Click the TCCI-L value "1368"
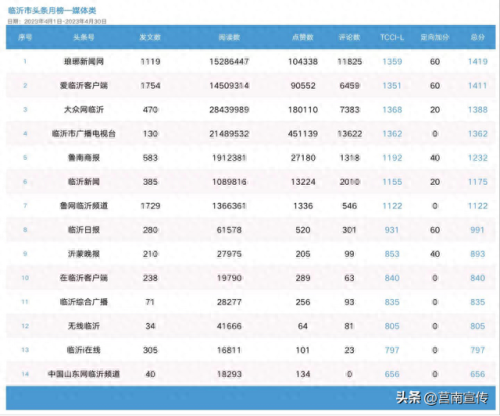The height and width of the screenshot is (416, 500). coord(392,110)
